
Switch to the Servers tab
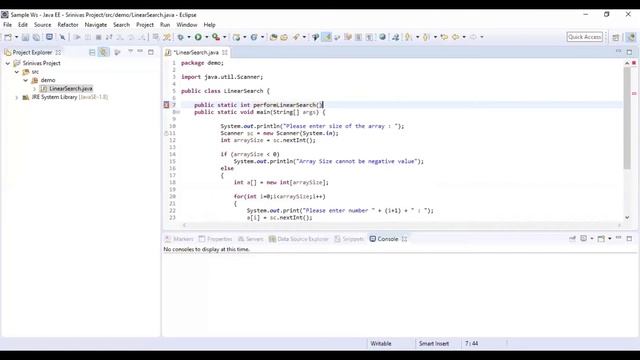(251, 239)
